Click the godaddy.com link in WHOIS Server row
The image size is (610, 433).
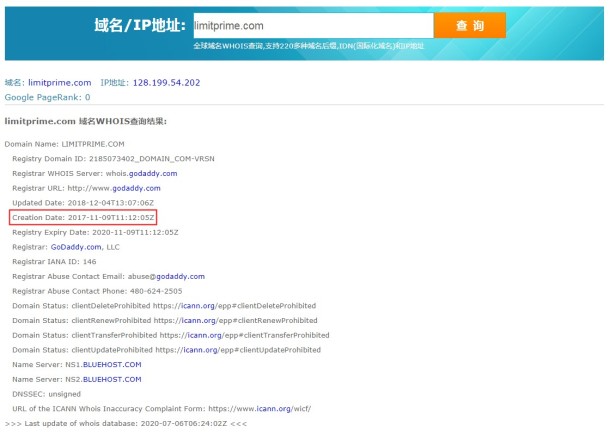click(x=153, y=174)
